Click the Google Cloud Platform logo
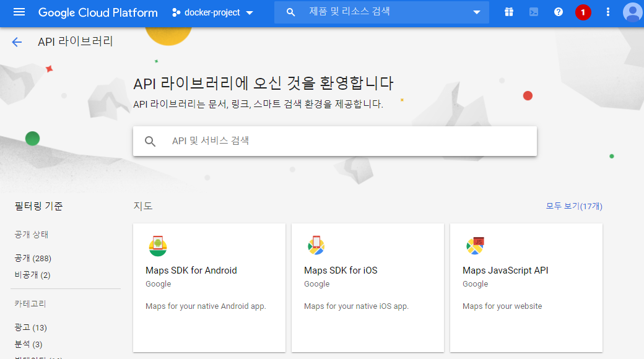 [98, 13]
